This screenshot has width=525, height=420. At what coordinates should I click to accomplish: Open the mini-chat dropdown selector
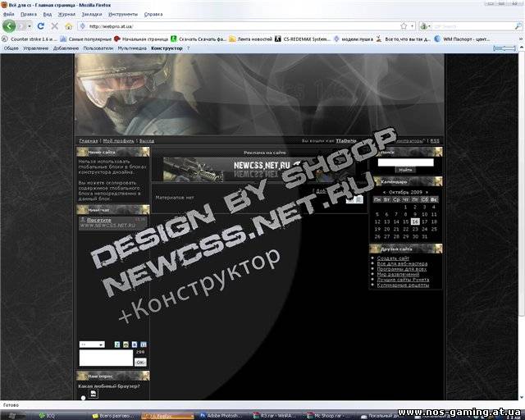92,345
